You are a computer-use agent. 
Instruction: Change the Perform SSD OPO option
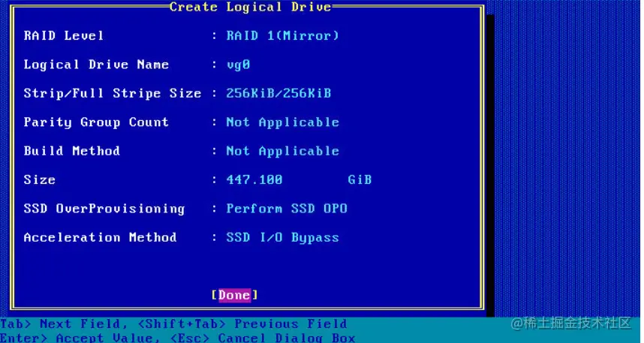(287, 208)
